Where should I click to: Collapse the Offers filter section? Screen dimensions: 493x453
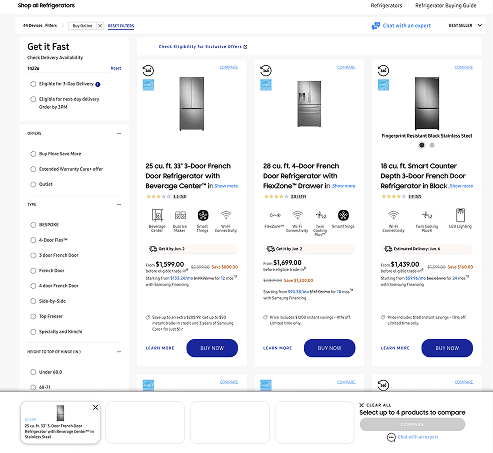[119, 134]
